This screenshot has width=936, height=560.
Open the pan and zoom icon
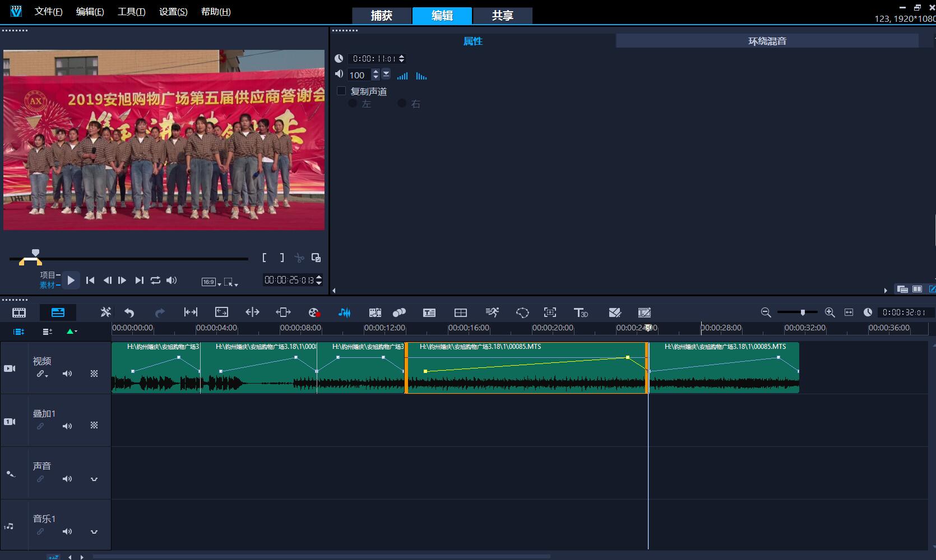550,312
